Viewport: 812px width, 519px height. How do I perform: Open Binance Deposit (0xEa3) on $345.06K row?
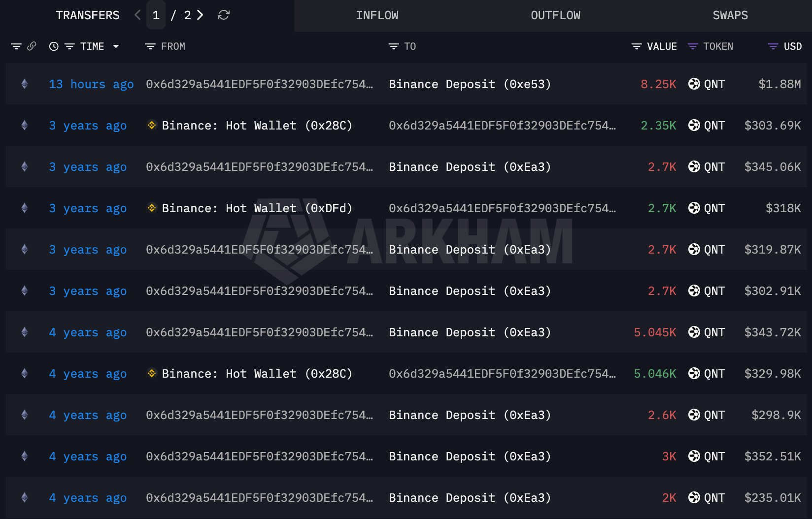tap(470, 167)
